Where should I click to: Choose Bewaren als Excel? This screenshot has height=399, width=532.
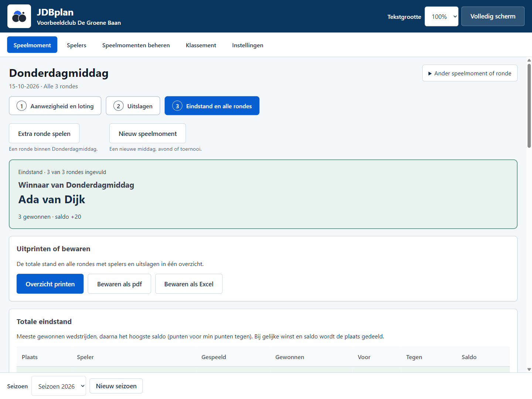[189, 284]
